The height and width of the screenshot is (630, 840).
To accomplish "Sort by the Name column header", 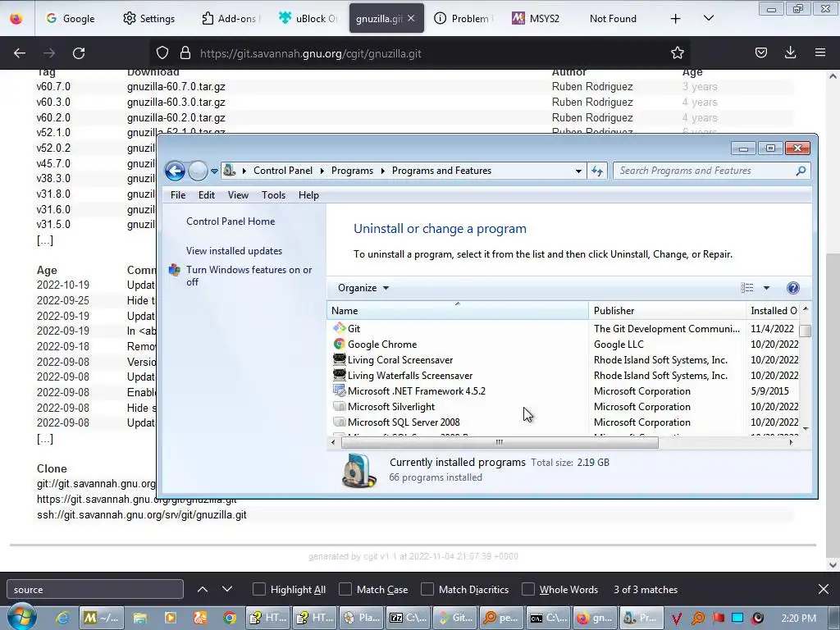I will [x=458, y=311].
